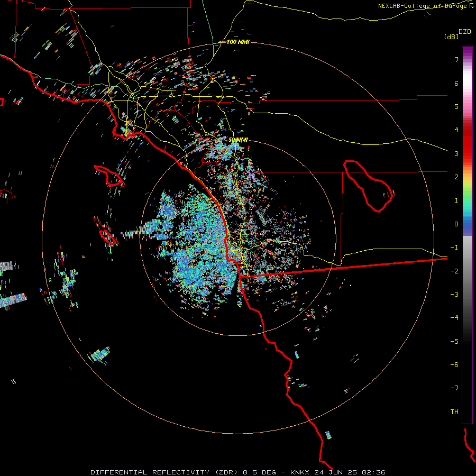Click the 5 value on the color scale

tap(456, 106)
